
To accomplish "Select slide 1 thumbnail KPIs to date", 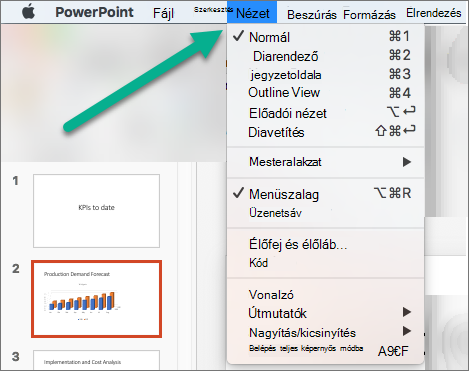I will [96, 211].
